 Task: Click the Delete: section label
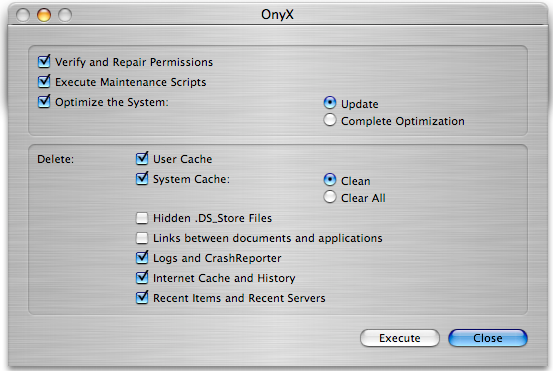coord(55,159)
